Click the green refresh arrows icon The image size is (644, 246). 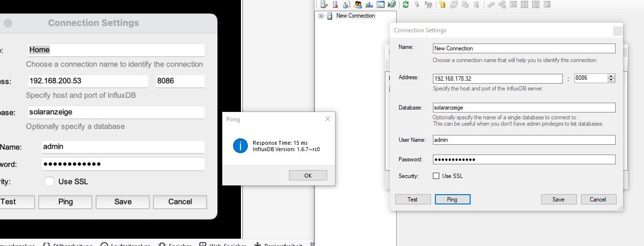tap(405, 5)
